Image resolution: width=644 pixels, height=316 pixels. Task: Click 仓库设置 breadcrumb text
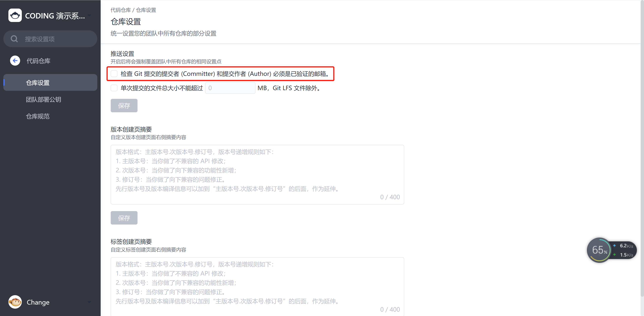pos(146,10)
